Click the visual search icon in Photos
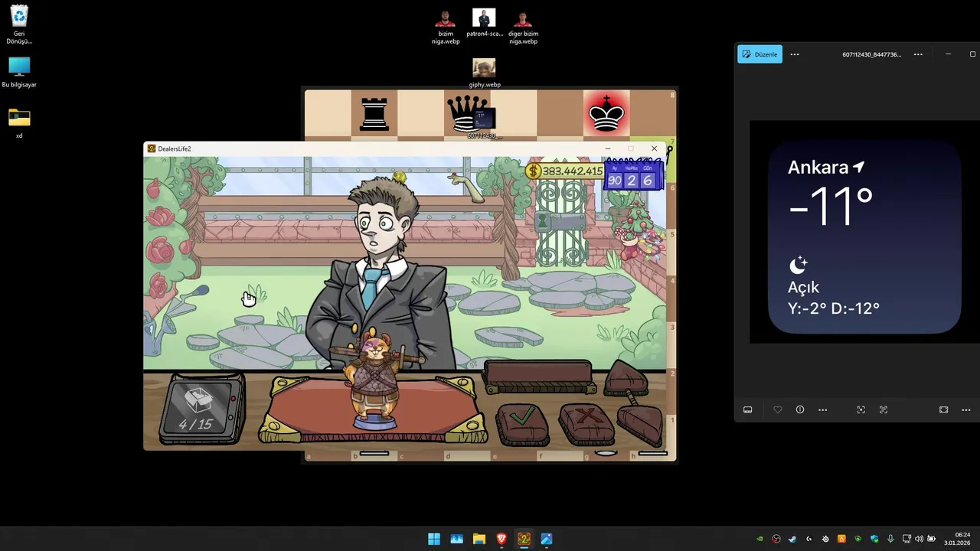 861,410
